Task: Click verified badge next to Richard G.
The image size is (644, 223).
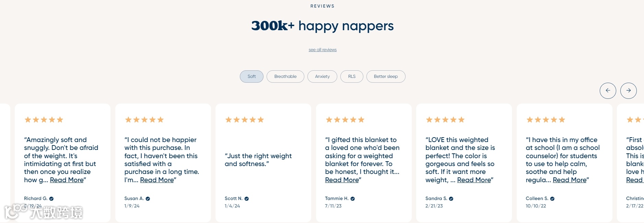Action: click(x=51, y=199)
